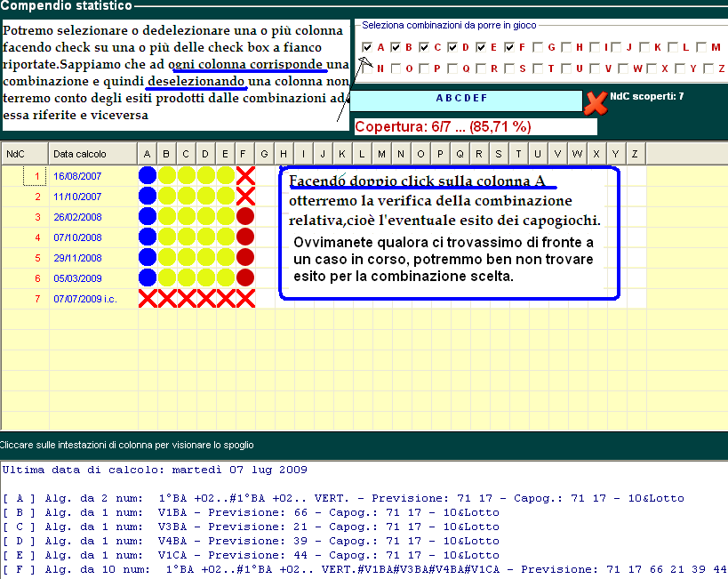This screenshot has height=579, width=728.
Task: Click blue circle in row 05/03/2009 column A
Action: tap(148, 277)
